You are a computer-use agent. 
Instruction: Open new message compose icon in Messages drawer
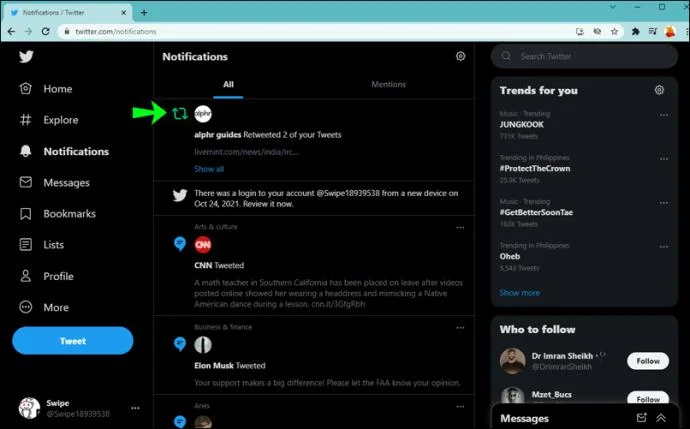641,418
